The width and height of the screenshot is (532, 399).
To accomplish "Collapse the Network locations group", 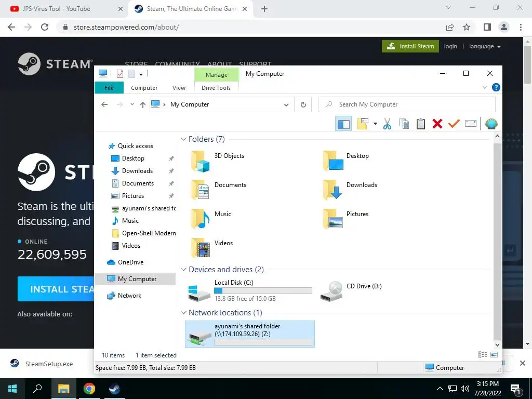I will click(x=183, y=312).
